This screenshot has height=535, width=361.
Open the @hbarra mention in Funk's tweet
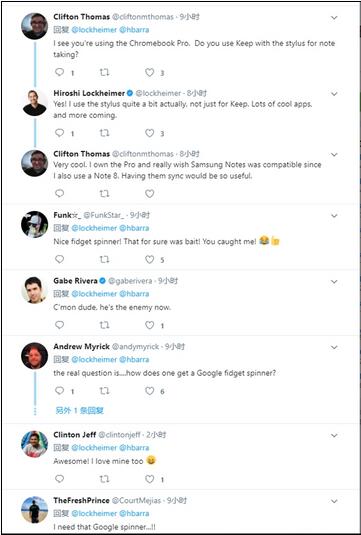(x=134, y=228)
